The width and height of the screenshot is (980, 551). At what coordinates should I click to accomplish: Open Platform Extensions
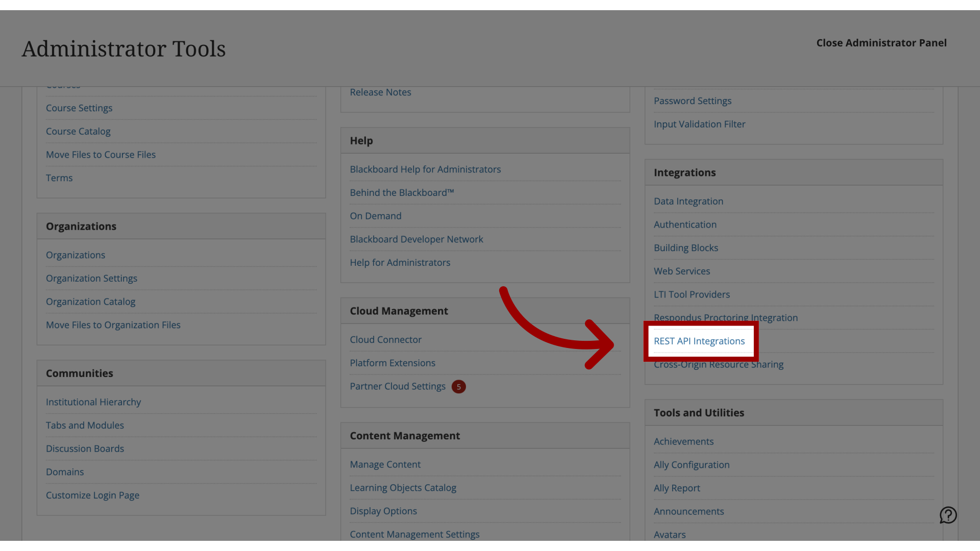point(393,363)
